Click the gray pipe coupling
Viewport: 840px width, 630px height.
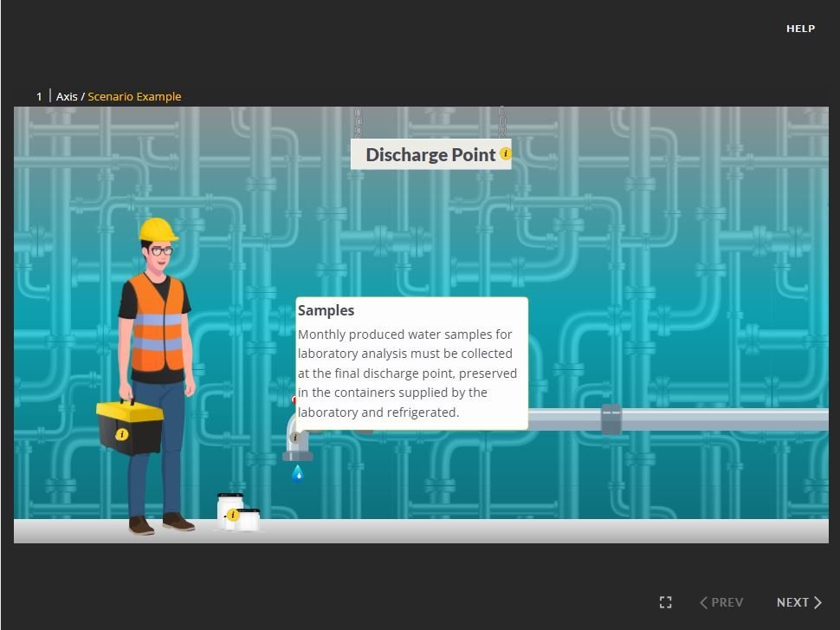tap(611, 419)
